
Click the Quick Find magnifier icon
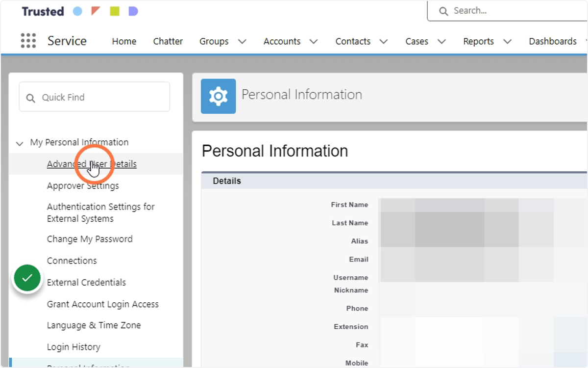(x=31, y=98)
